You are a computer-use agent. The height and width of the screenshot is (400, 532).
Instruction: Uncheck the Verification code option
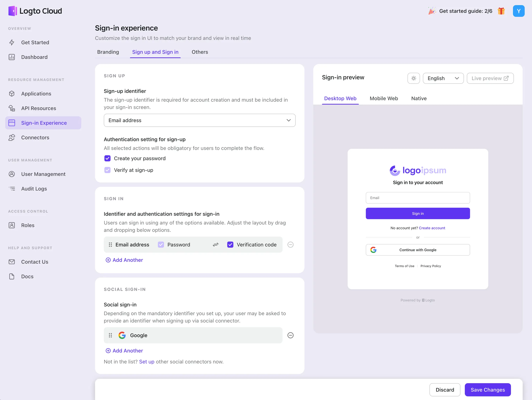(230, 245)
